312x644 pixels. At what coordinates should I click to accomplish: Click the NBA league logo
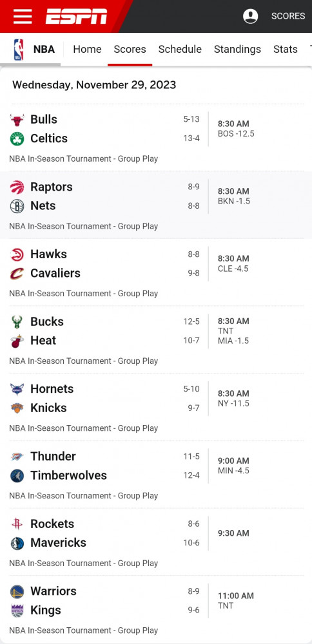tap(18, 50)
